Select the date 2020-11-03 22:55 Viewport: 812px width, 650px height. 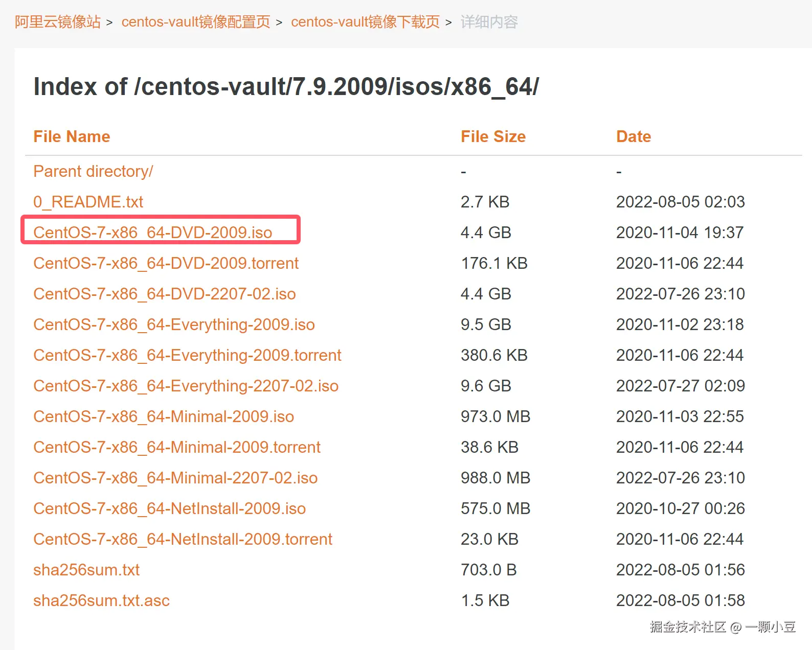click(680, 416)
